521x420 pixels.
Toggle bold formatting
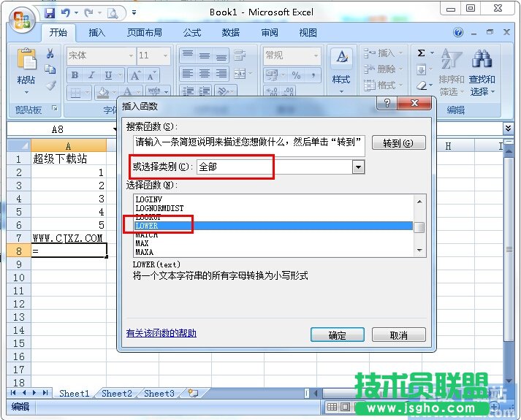75,75
